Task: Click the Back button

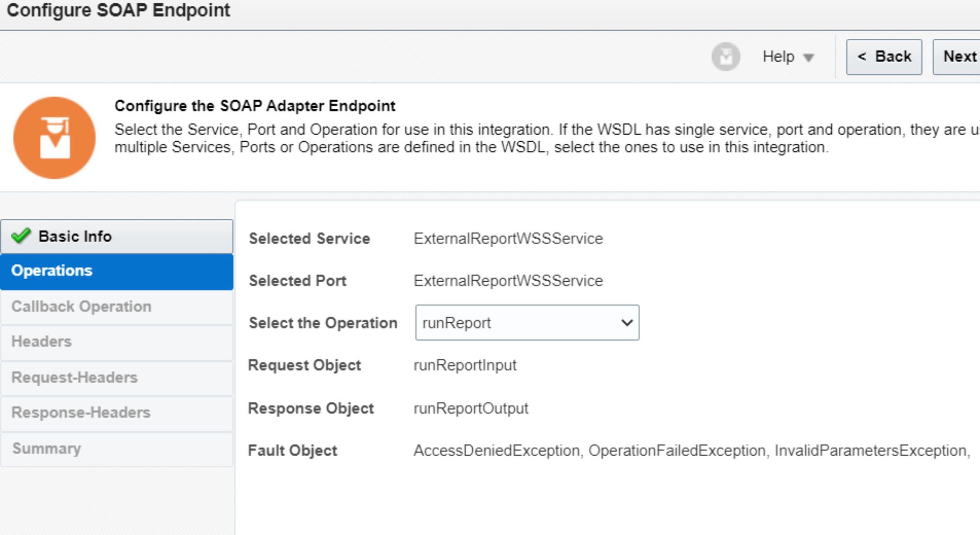Action: click(x=884, y=56)
